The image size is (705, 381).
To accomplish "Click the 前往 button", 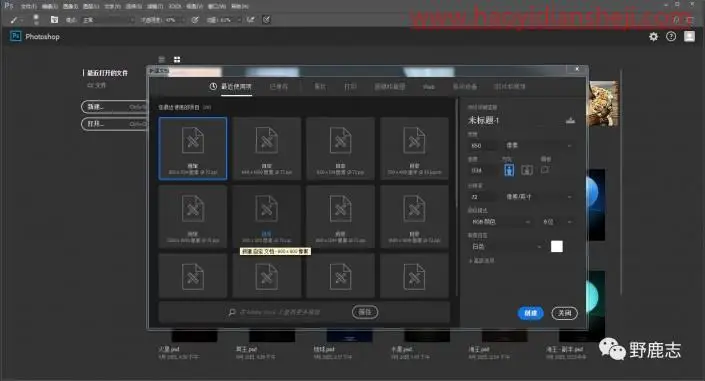I will pyautogui.click(x=365, y=312).
